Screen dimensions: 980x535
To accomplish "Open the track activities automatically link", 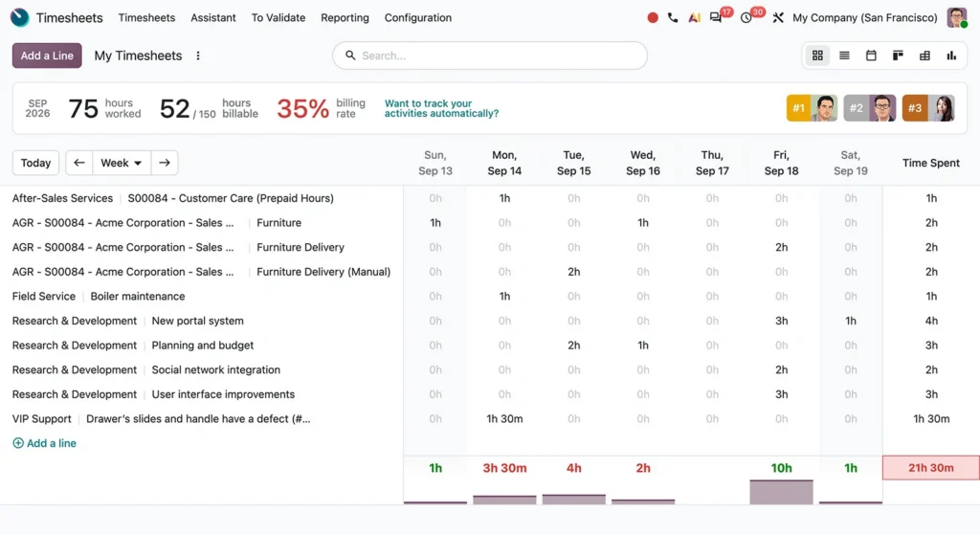I will tap(441, 108).
